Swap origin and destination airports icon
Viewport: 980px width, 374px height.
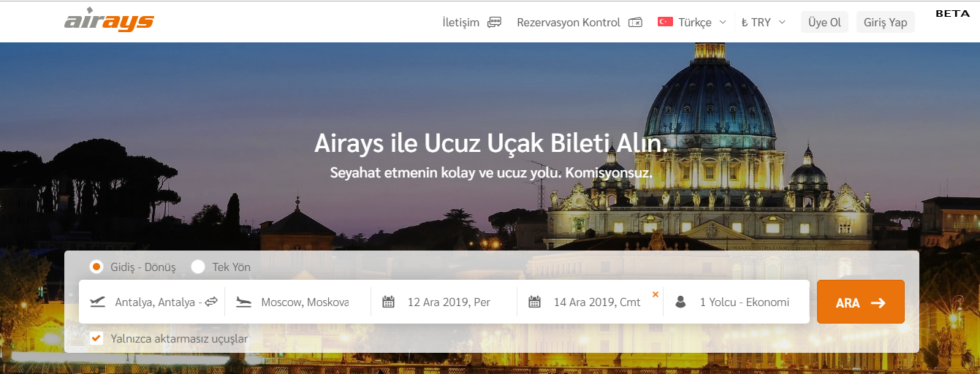point(211,301)
